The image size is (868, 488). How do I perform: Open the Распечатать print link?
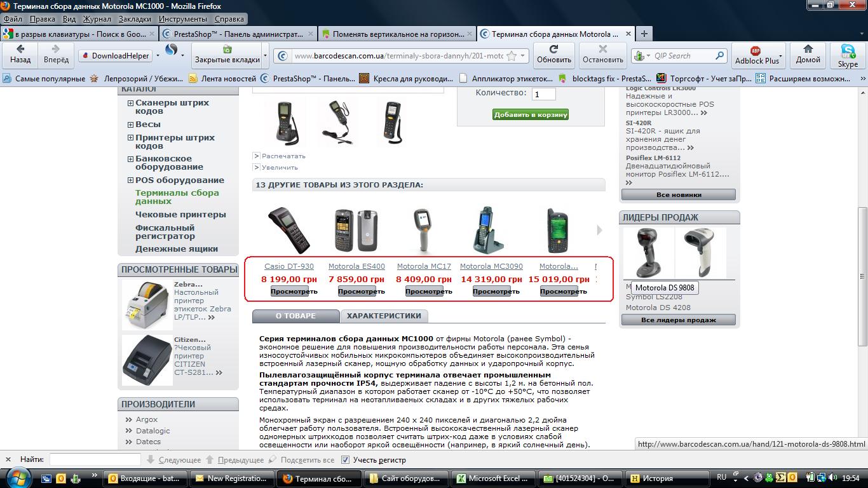tap(283, 156)
